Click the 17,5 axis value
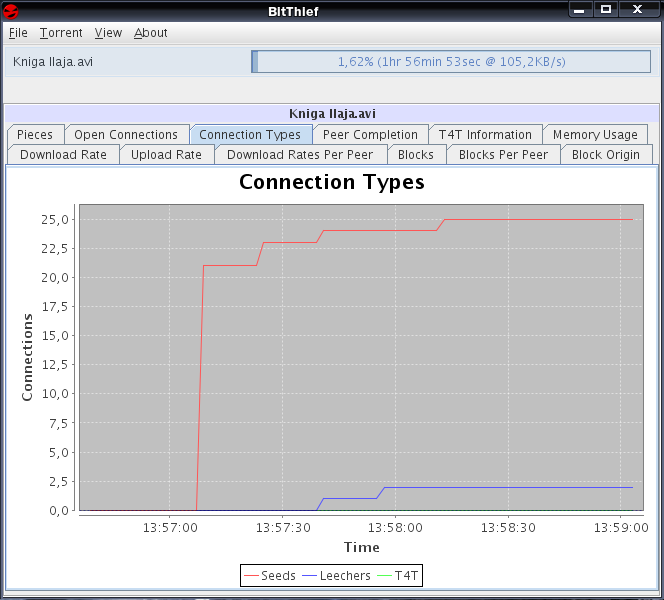The height and width of the screenshot is (600, 664). point(55,307)
